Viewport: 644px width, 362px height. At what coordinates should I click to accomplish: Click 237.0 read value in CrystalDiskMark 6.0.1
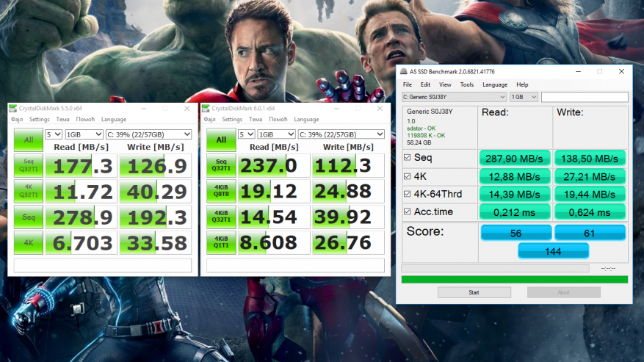click(x=274, y=166)
